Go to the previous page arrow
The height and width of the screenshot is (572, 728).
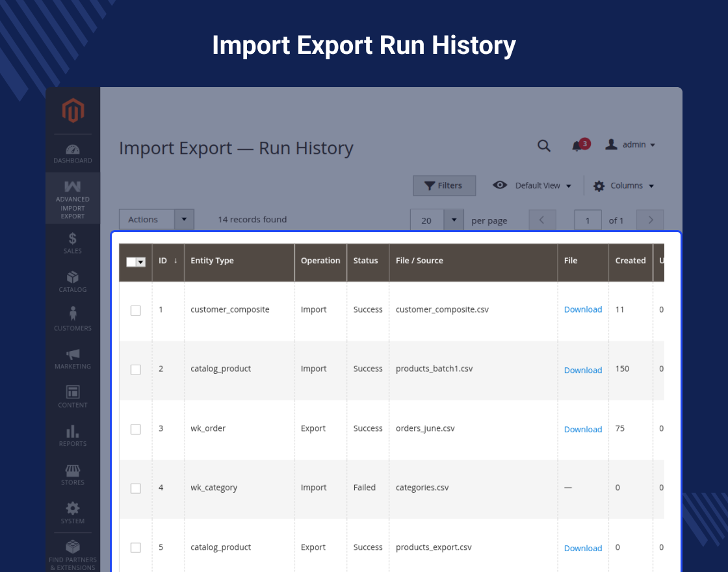[x=542, y=220]
